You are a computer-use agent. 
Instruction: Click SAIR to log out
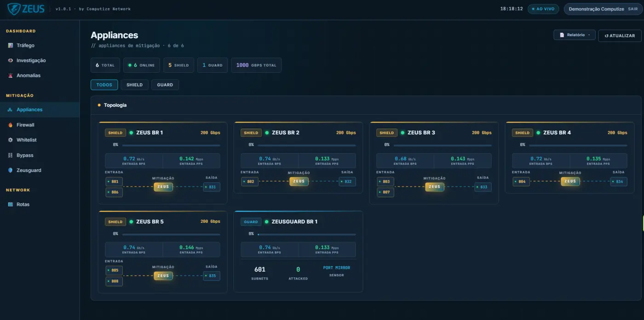coord(632,9)
